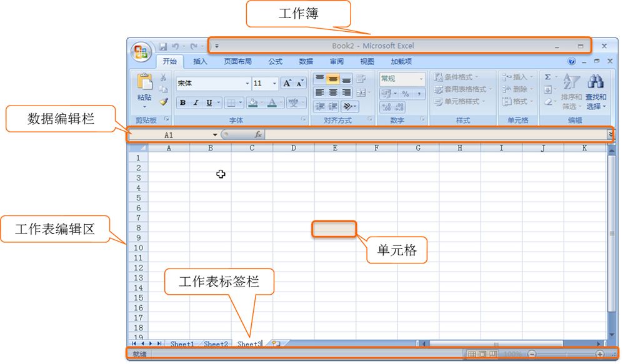This screenshot has width=623, height=364.
Task: Open 套用表格格式 table styles
Action: (463, 89)
